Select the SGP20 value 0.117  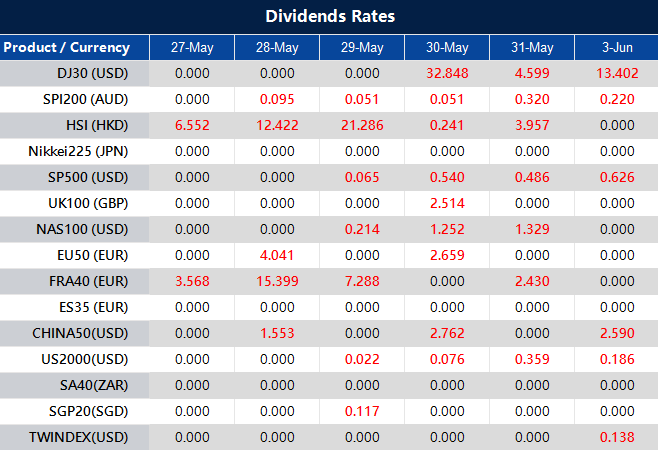pyautogui.click(x=362, y=411)
